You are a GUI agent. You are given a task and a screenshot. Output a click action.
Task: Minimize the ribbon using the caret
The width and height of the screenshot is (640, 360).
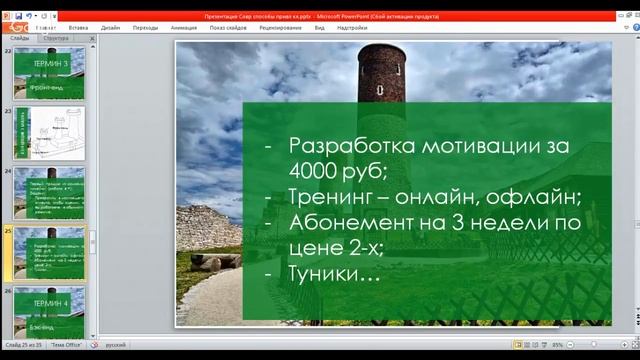coord(627,28)
